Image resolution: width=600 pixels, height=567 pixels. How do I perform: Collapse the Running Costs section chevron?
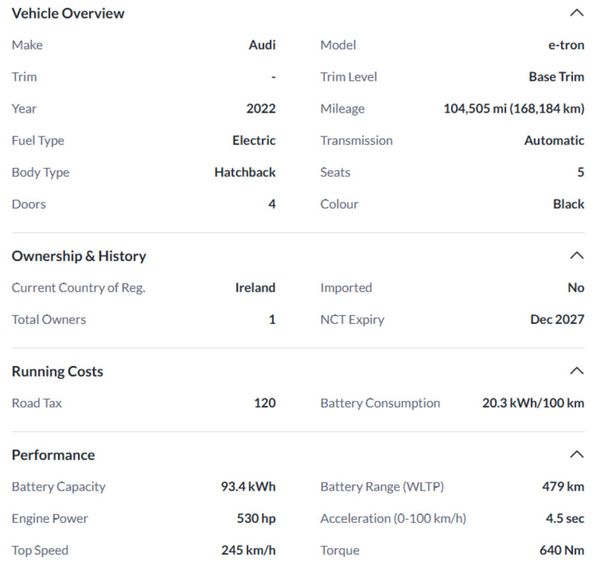[x=576, y=371]
